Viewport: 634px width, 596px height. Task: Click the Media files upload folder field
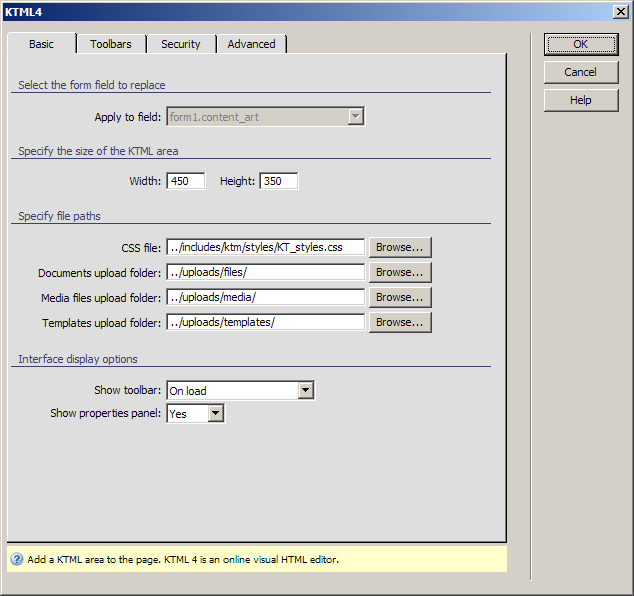coord(265,297)
